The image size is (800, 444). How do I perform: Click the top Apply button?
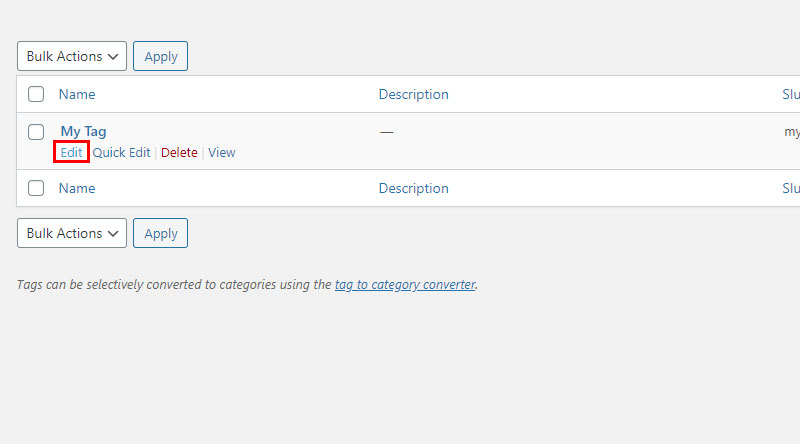pos(160,56)
